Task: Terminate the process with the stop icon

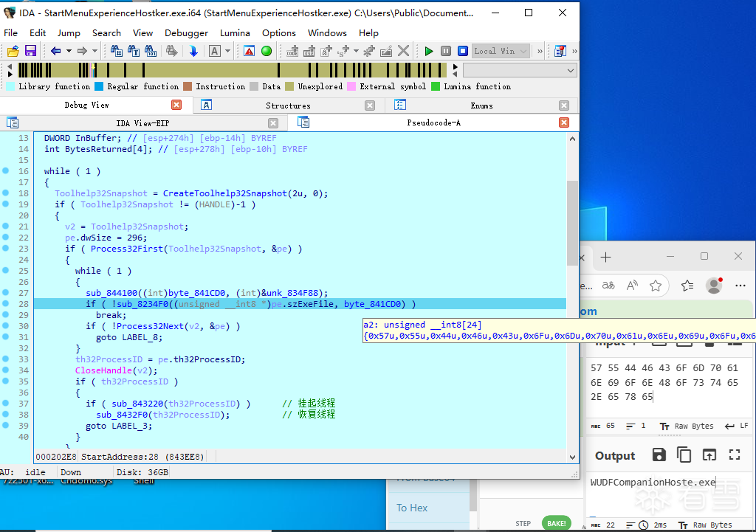Action: [463, 51]
